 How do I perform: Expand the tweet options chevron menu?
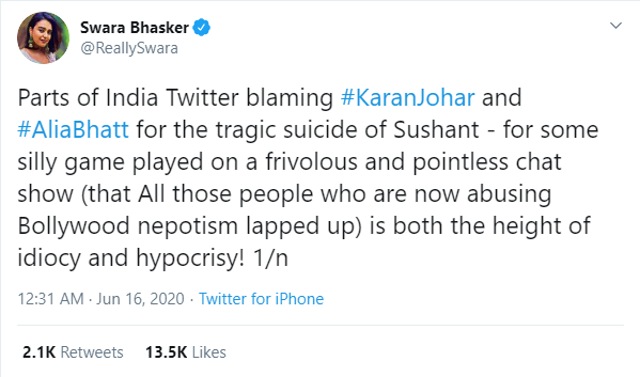pyautogui.click(x=616, y=26)
